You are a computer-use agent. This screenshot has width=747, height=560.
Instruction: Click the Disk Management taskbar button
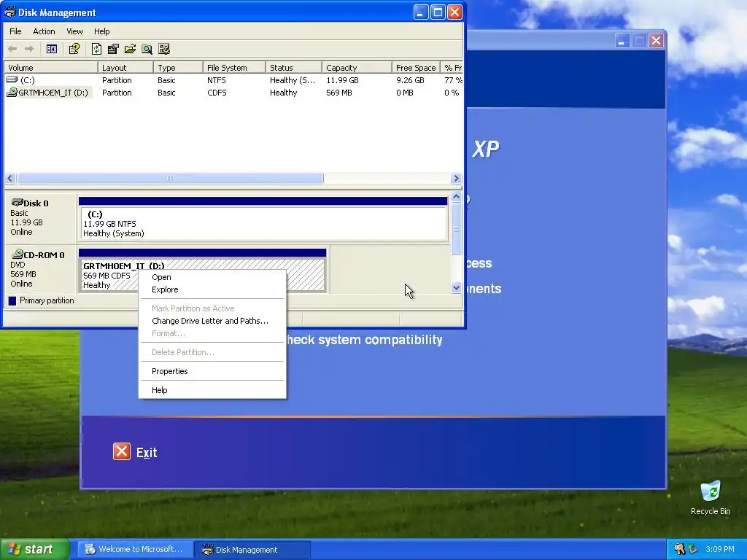pos(252,550)
